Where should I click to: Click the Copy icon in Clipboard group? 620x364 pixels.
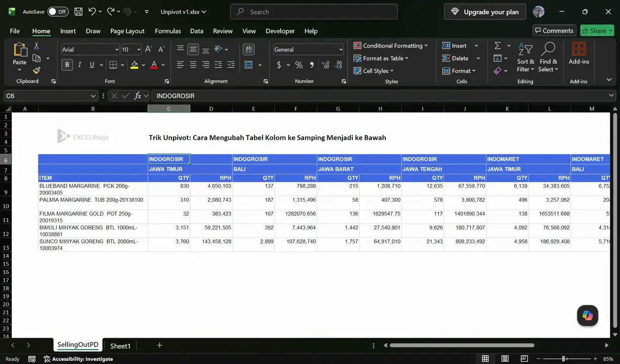coord(36,58)
